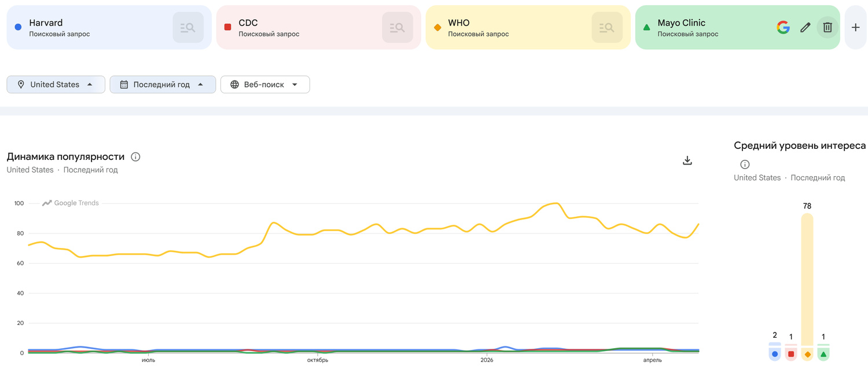Open the United States region dropdown
Screen dimensions: 868x369
coord(56,84)
